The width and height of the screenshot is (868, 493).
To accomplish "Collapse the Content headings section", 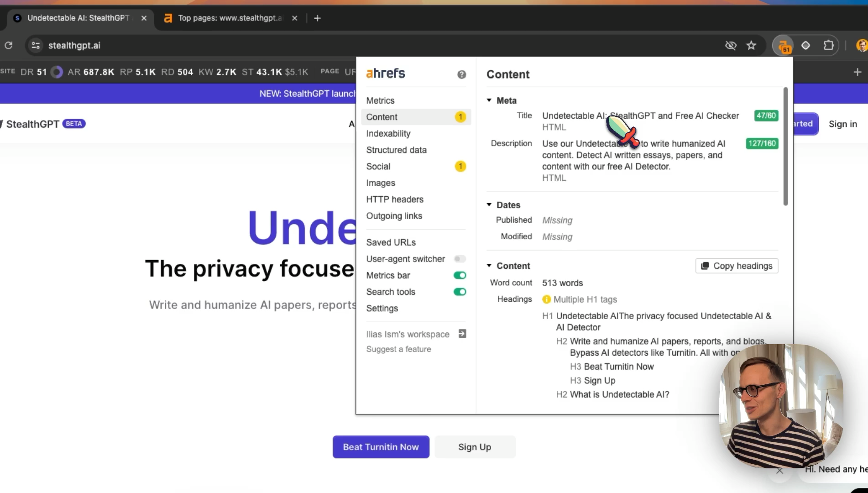I will tap(489, 265).
